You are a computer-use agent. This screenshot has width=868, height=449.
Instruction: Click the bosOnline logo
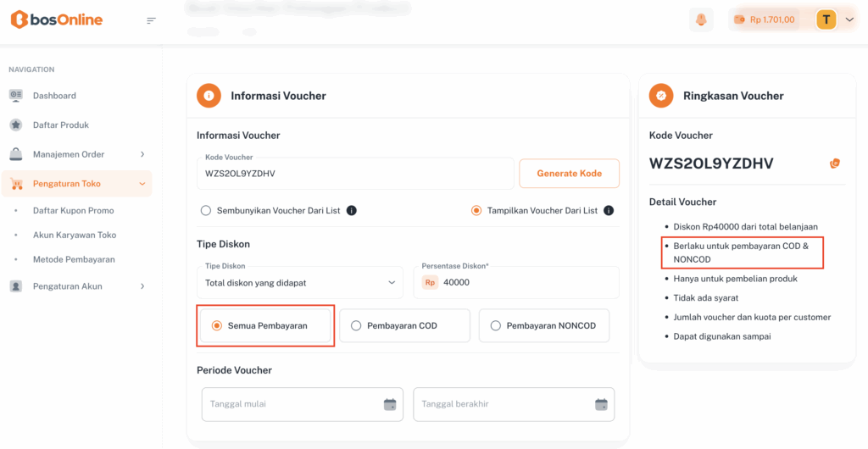click(57, 19)
